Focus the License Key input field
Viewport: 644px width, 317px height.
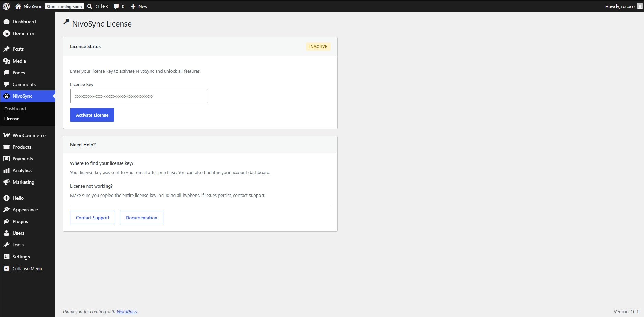tap(139, 96)
